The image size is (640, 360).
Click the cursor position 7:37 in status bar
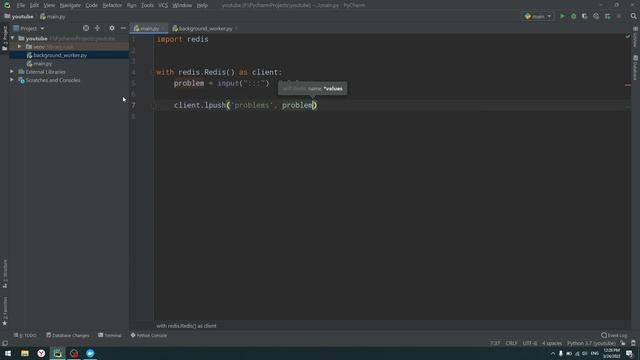click(495, 343)
